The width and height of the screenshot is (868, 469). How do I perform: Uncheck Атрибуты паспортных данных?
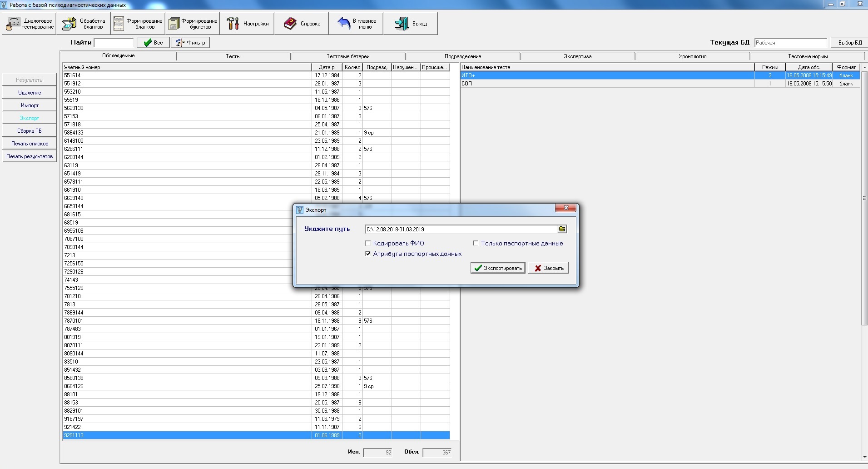pos(368,254)
